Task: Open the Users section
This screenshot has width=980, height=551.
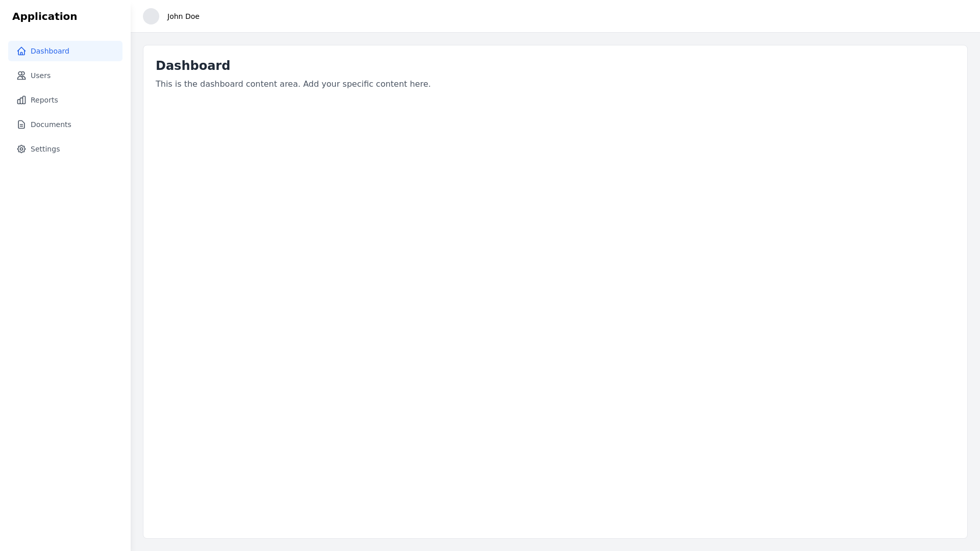Action: (x=40, y=76)
